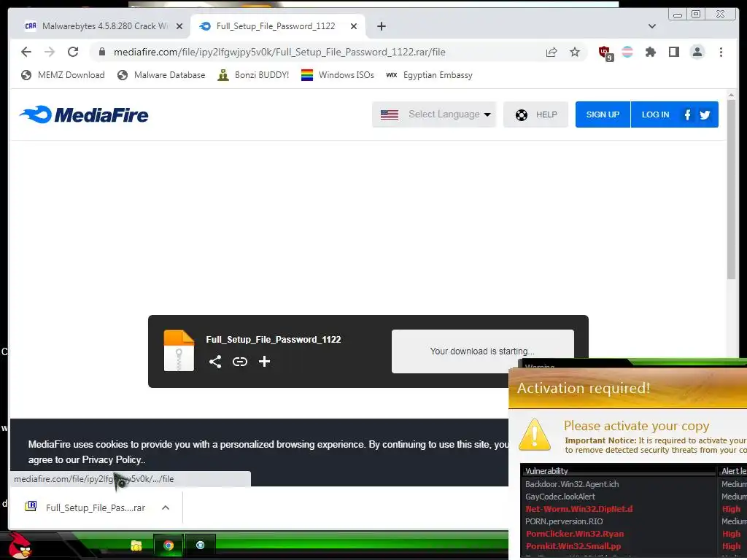Toggle the browser side panel
This screenshot has height=560, width=747.
pyautogui.click(x=673, y=52)
